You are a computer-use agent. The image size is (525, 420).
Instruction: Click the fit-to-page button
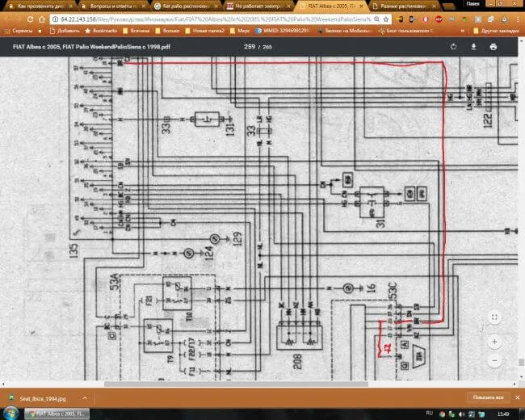(x=494, y=316)
